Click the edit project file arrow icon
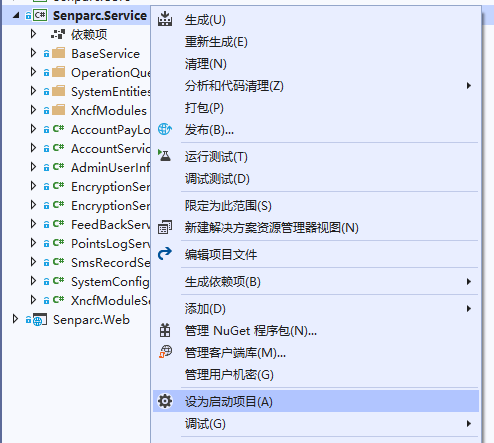This screenshot has height=443, width=494. pyautogui.click(x=165, y=254)
